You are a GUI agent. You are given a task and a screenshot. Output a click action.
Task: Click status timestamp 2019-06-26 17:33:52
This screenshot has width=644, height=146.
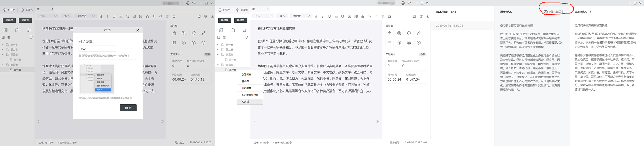pos(201,142)
